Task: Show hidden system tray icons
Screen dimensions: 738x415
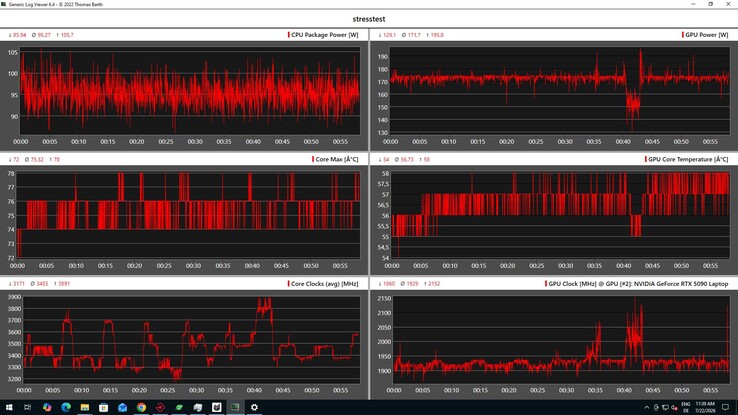Action: point(647,407)
